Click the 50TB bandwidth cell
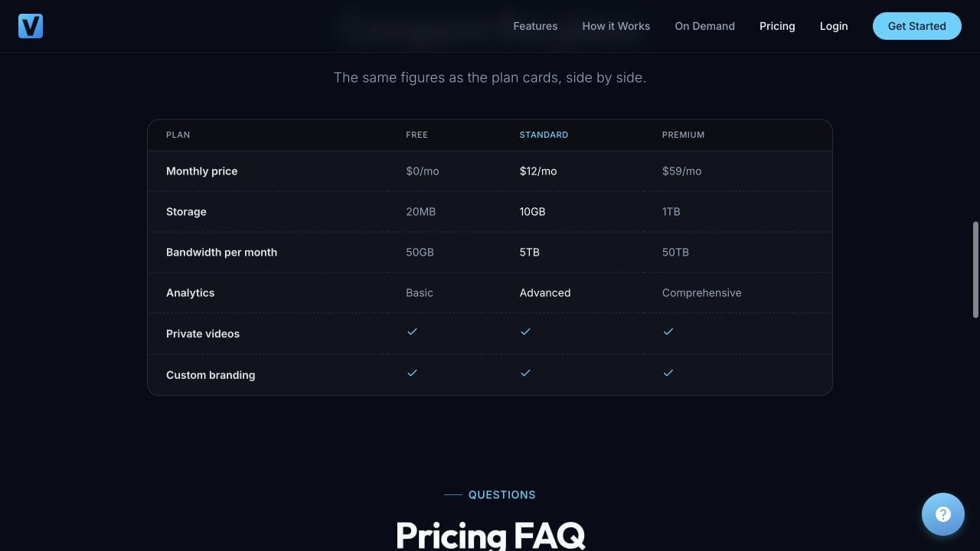The height and width of the screenshot is (551, 980). [675, 253]
